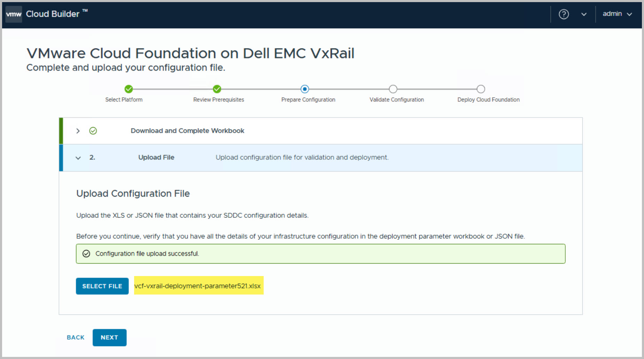The width and height of the screenshot is (644, 359).
Task: Open the help dropdown arrow
Action: 584,14
